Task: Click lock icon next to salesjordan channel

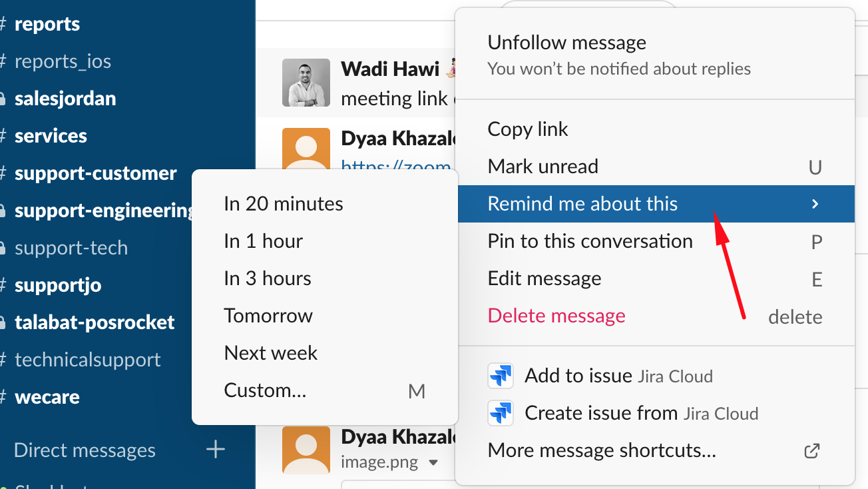Action: [3, 99]
